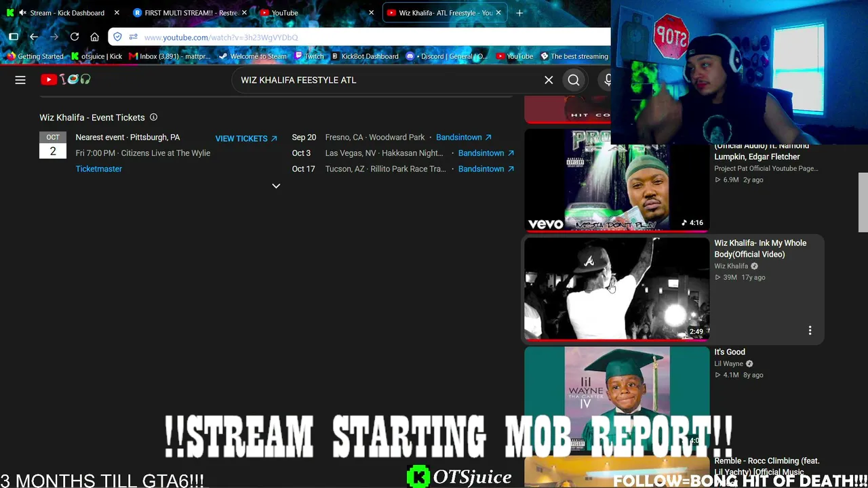868x488 pixels.
Task: Play the Ink My Whole Body thumbnail
Action: [616, 289]
